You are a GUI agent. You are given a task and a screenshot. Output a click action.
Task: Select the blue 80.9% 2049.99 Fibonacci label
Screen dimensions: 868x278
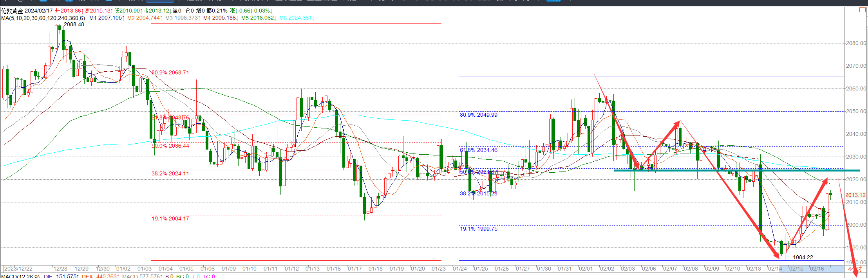[x=479, y=115]
